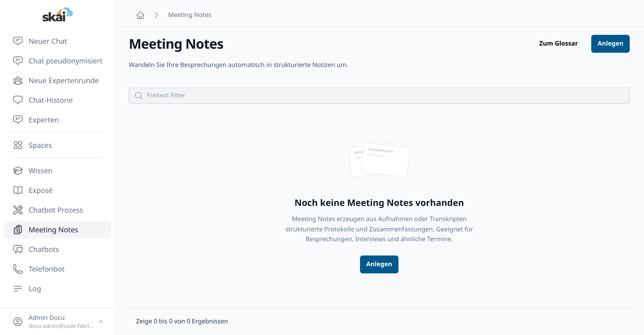Click the docu-admin email address text
The height and width of the screenshot is (335, 644).
tap(61, 326)
